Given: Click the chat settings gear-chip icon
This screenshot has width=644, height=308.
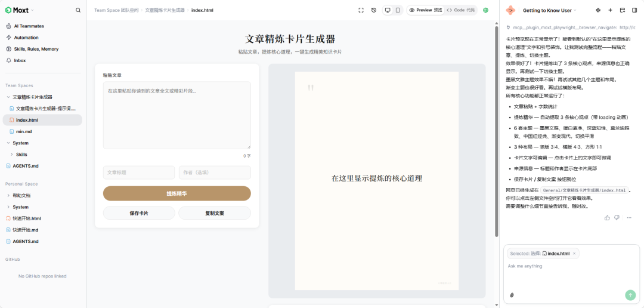Looking at the screenshot, I should (x=598, y=10).
